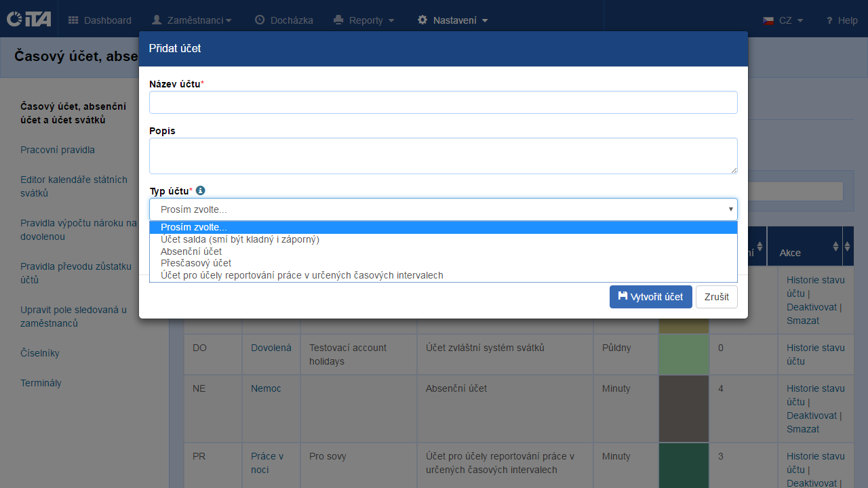Cancel the dialog with Zrušit

pyautogui.click(x=716, y=297)
